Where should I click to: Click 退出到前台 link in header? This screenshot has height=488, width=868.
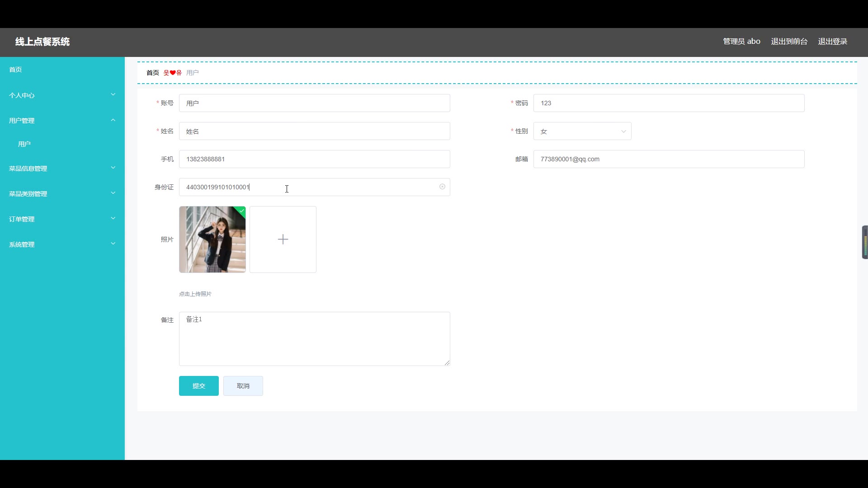pos(789,42)
